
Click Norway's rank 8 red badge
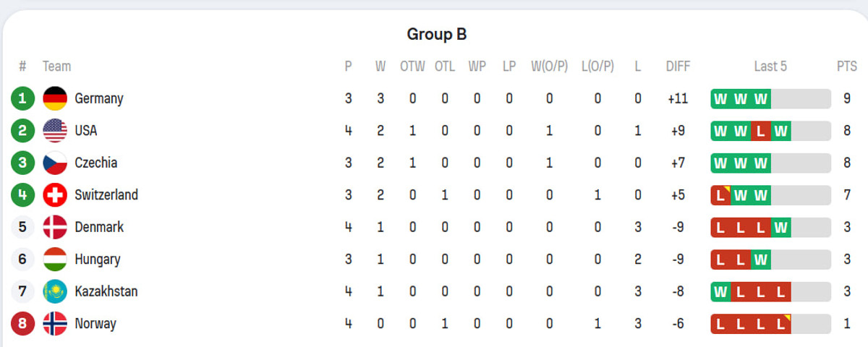click(22, 324)
